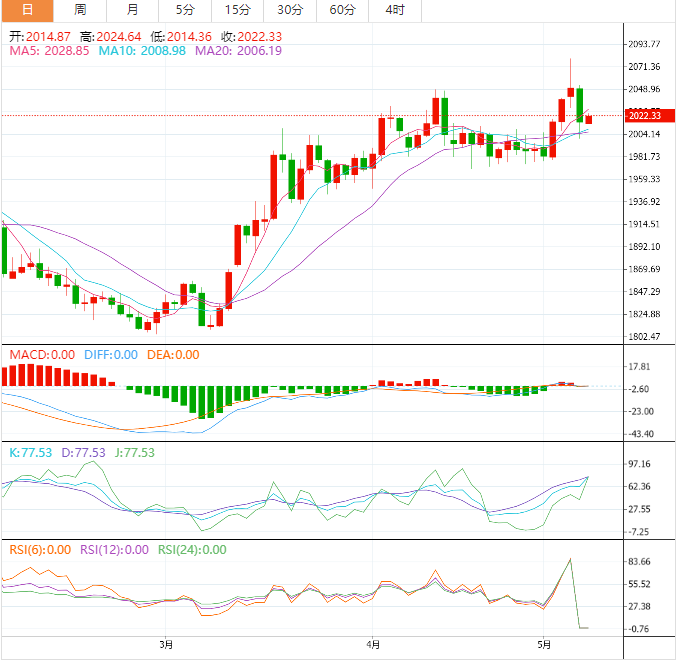Image resolution: width=679 pixels, height=663 pixels.
Task: Switch to the 月 (monthly) tab
Action: [133, 10]
